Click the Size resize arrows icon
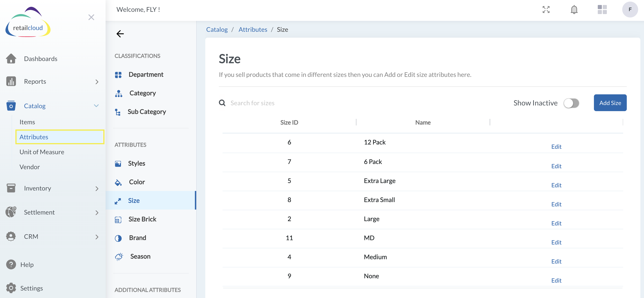The width and height of the screenshot is (644, 298). coord(118,201)
